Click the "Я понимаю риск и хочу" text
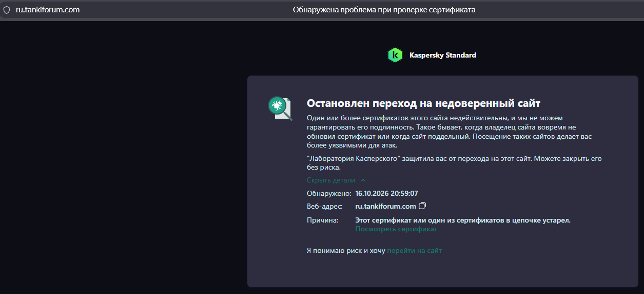Viewport: 644px width, 294px height. pyautogui.click(x=346, y=251)
